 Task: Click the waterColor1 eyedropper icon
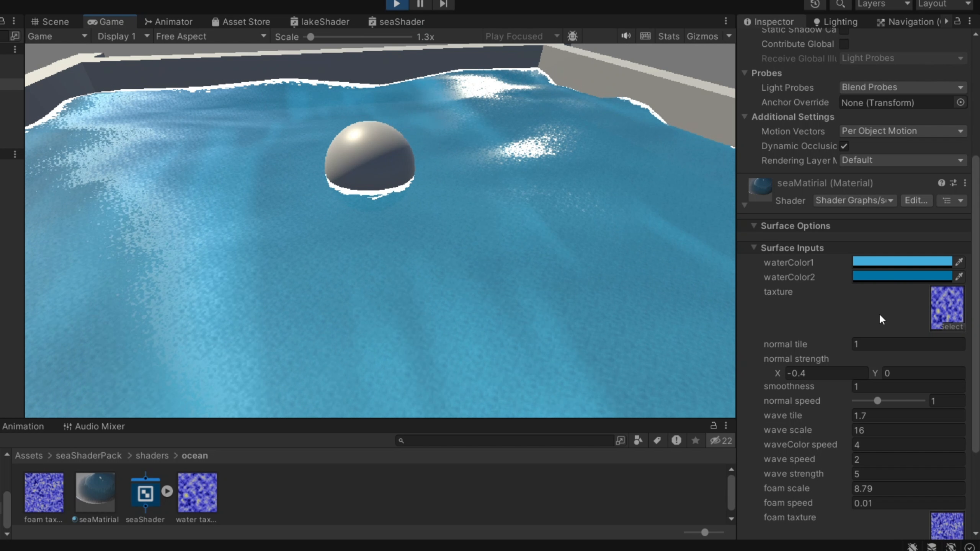click(959, 262)
